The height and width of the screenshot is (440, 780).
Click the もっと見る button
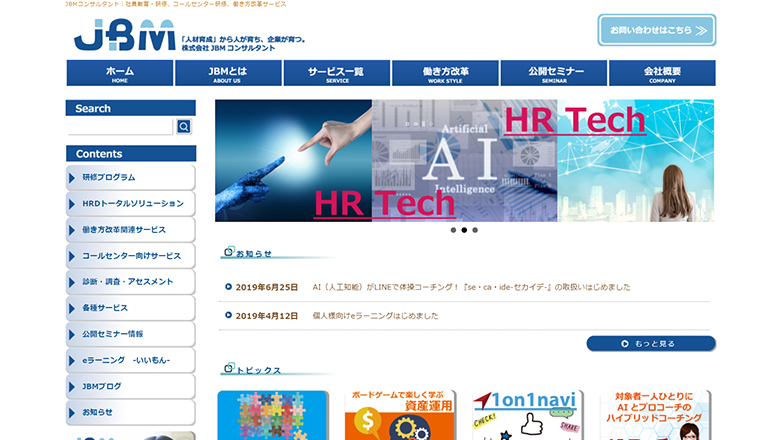tap(651, 344)
